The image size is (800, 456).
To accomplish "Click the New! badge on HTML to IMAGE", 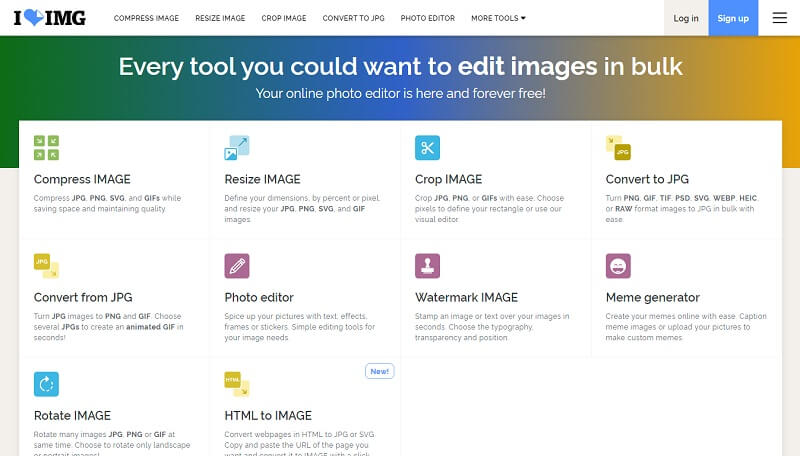I will pyautogui.click(x=380, y=371).
